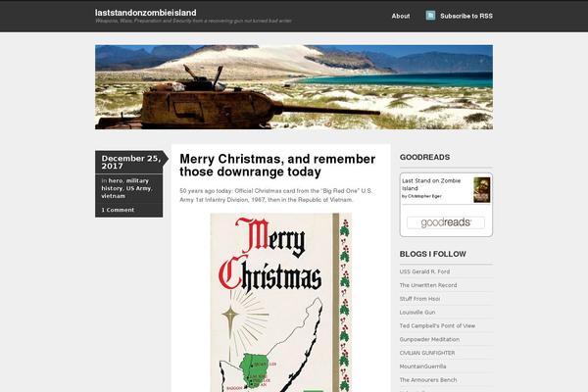Open the About page

pos(401,16)
